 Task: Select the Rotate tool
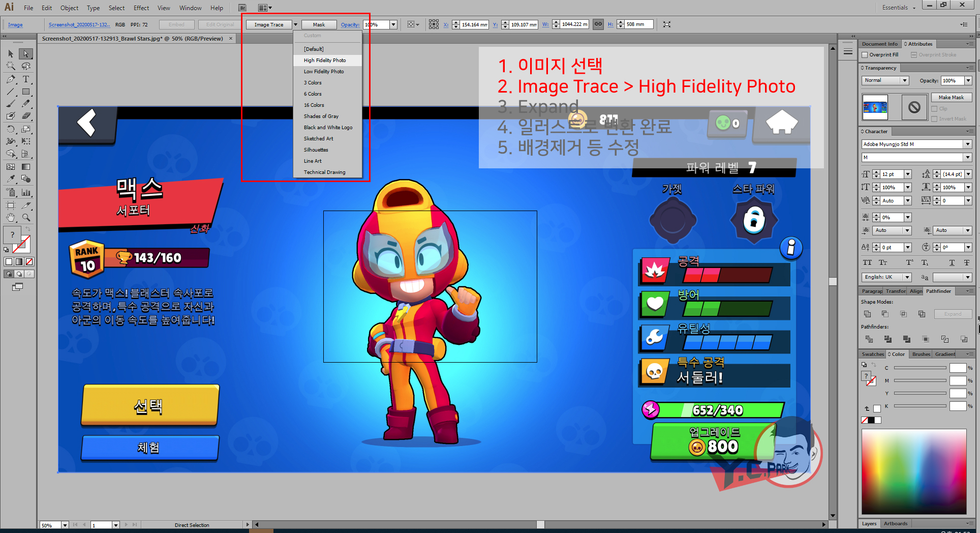pos(11,129)
